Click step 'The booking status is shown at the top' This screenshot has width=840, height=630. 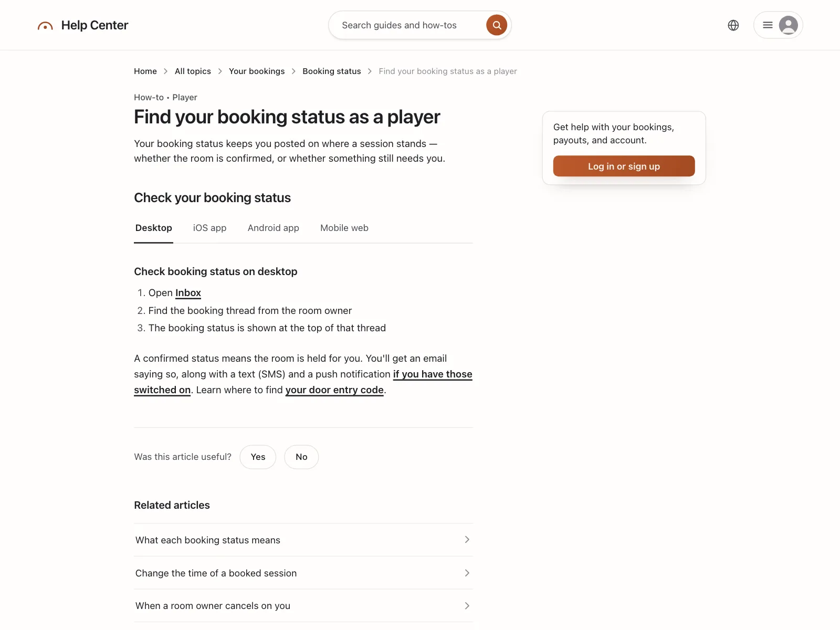[x=267, y=328]
